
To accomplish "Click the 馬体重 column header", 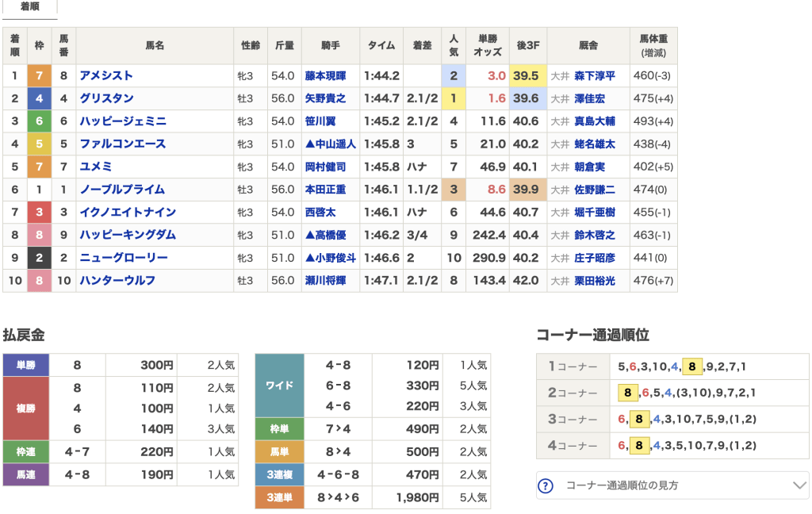I will (x=653, y=45).
